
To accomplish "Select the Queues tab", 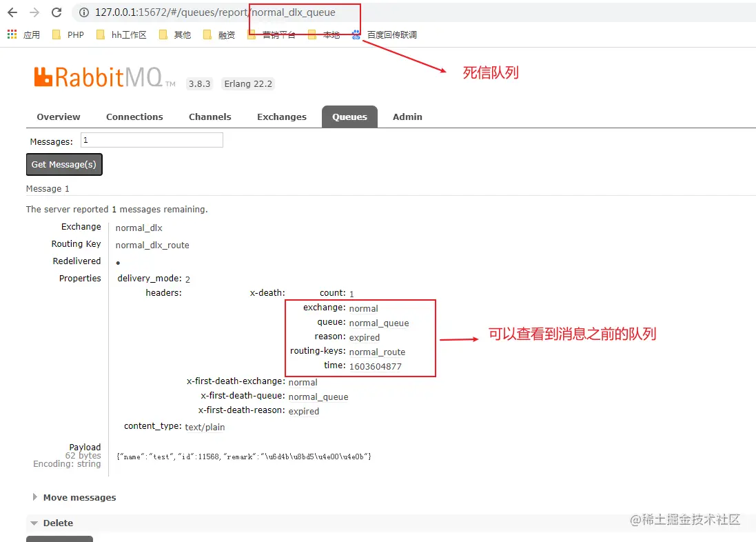I will (349, 117).
